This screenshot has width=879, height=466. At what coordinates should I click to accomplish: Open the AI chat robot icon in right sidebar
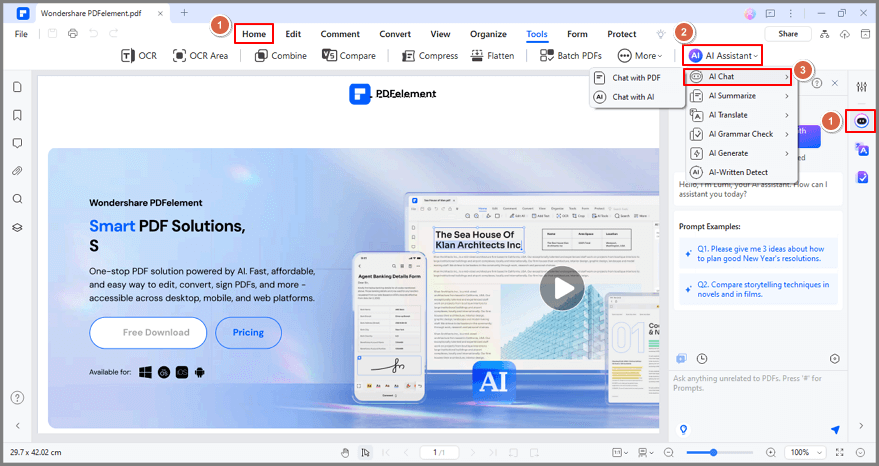click(862, 121)
